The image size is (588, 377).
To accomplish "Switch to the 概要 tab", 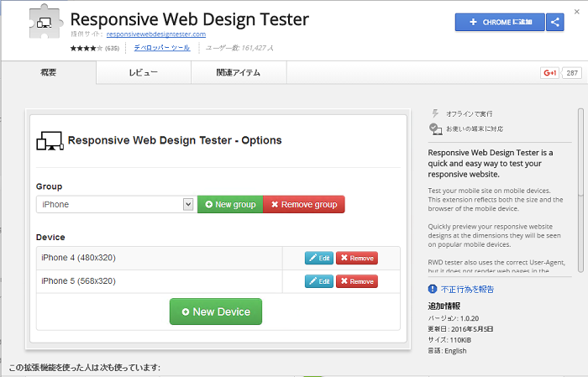I will point(49,72).
